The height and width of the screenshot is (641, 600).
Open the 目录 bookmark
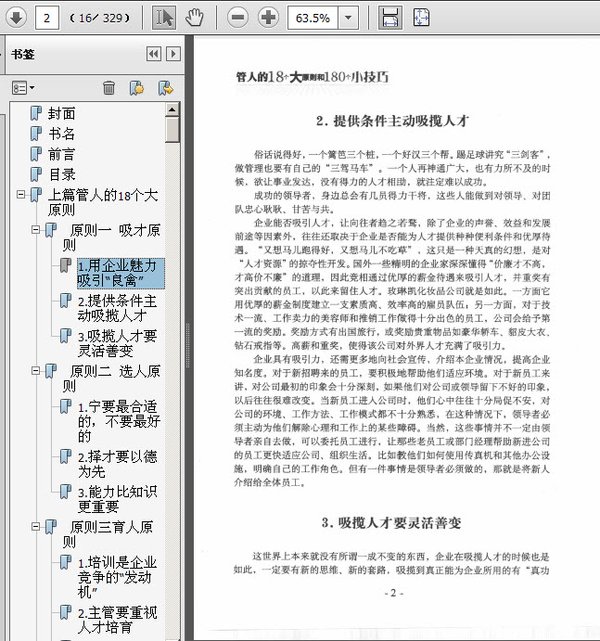click(62, 175)
